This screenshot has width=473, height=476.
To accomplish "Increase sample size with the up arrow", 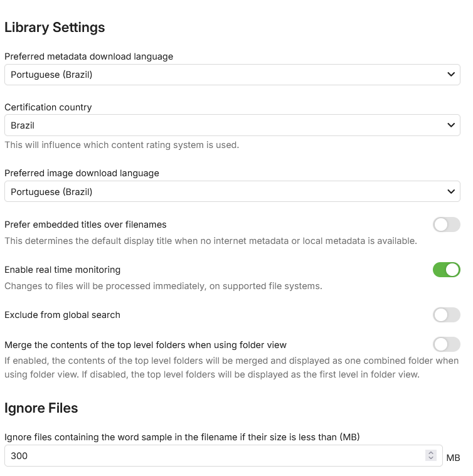I will click(430, 453).
